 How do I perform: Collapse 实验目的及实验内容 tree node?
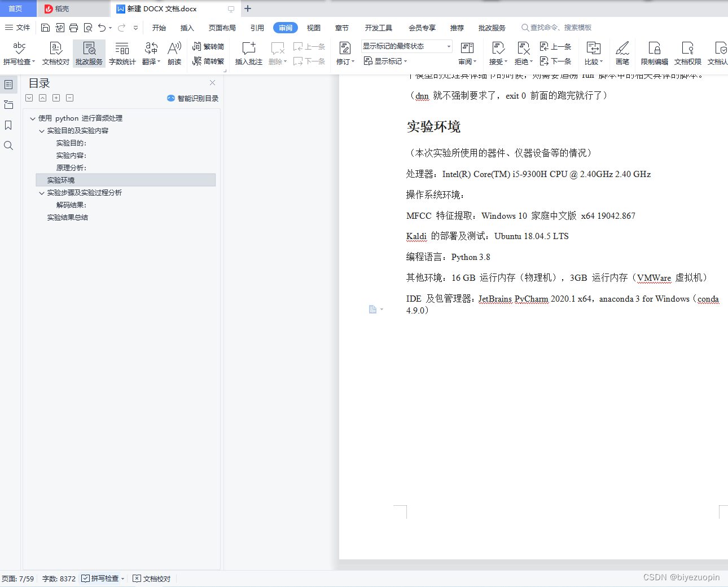tap(42, 131)
